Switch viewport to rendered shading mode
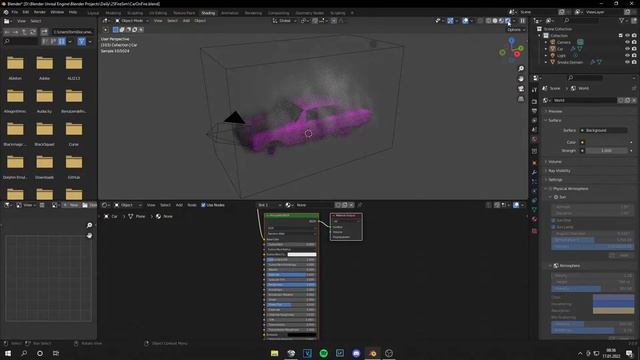Screen dimensions: 640x360 pyautogui.click(x=508, y=21)
